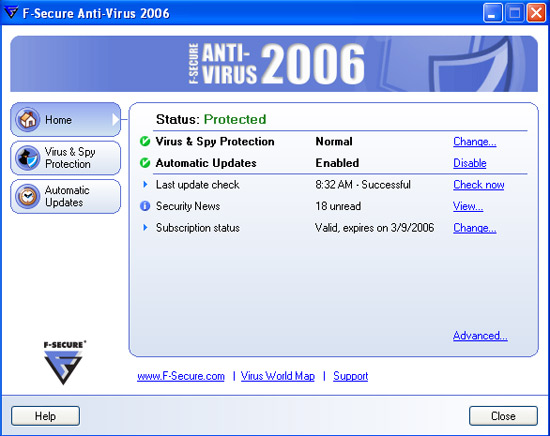The width and height of the screenshot is (550, 436).
Task: Open the Support link
Action: 350,376
